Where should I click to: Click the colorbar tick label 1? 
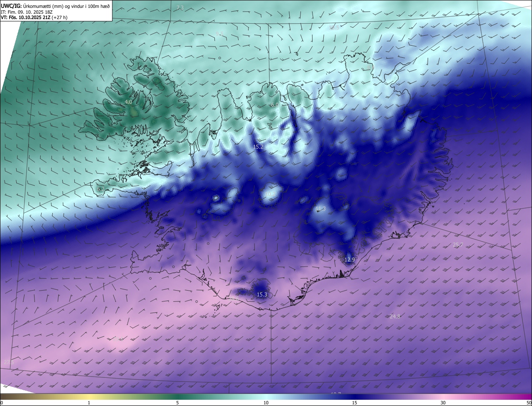click(x=89, y=403)
